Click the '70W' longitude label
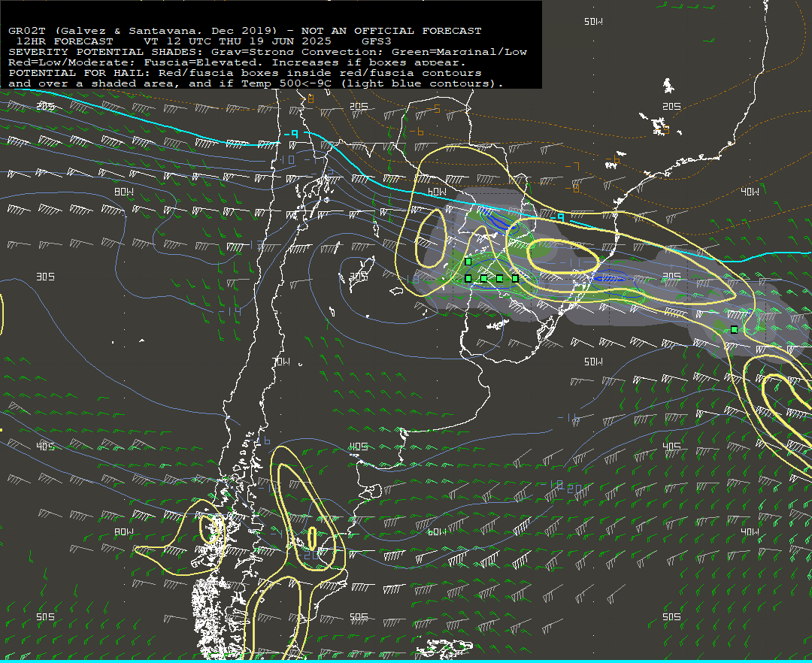The image size is (812, 663). coord(282,362)
